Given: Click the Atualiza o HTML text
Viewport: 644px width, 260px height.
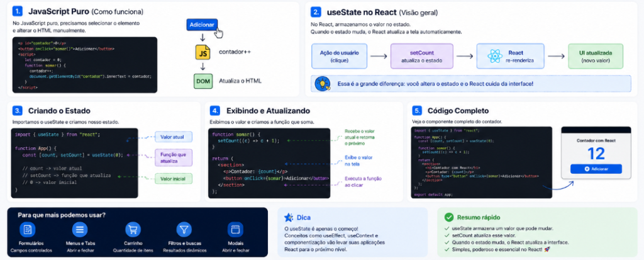Looking at the screenshot, I should [x=240, y=81].
